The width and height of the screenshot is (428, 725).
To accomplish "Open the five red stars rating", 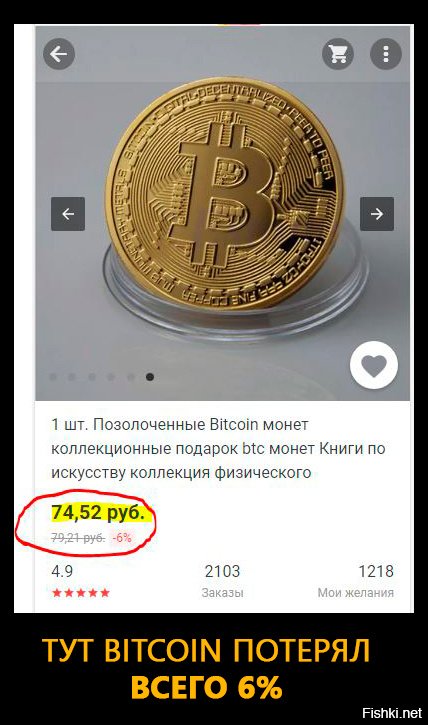I will click(81, 592).
